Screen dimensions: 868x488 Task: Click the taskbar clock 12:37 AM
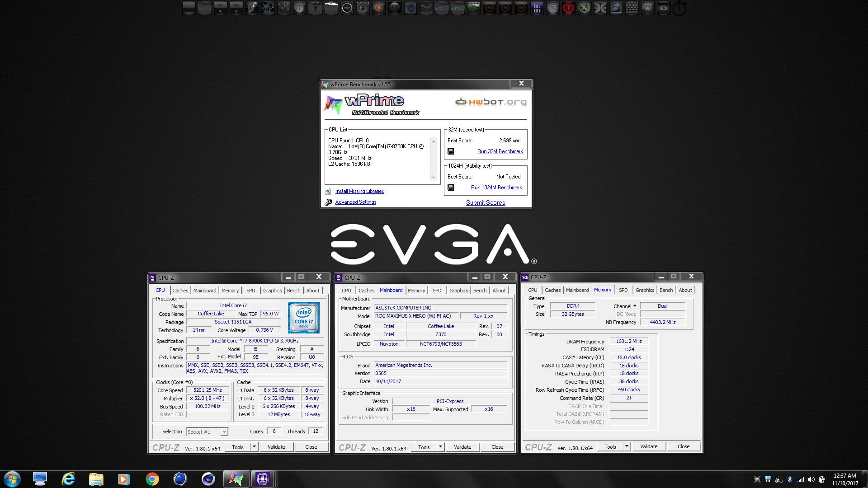click(845, 476)
